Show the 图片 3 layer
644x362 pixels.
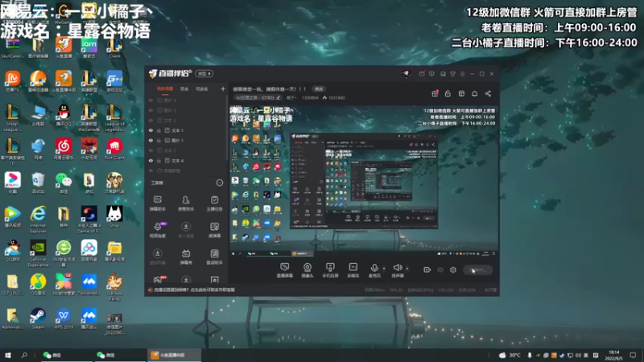pyautogui.click(x=151, y=110)
